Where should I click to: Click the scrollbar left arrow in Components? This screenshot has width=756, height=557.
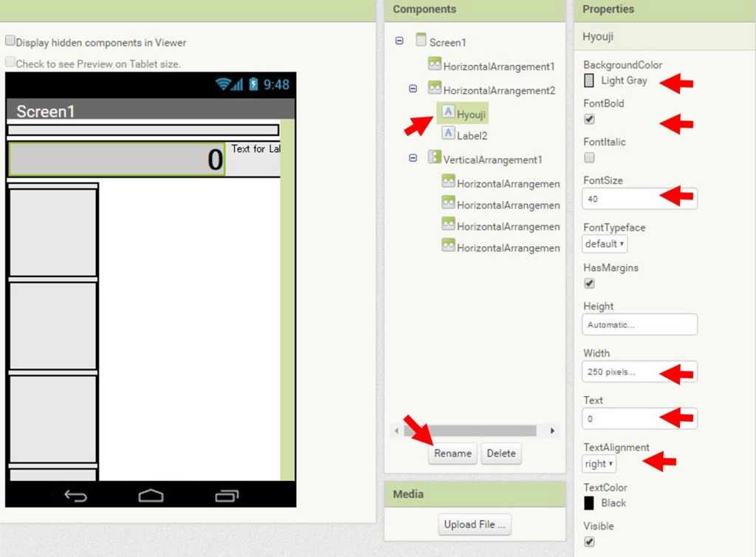coord(396,431)
